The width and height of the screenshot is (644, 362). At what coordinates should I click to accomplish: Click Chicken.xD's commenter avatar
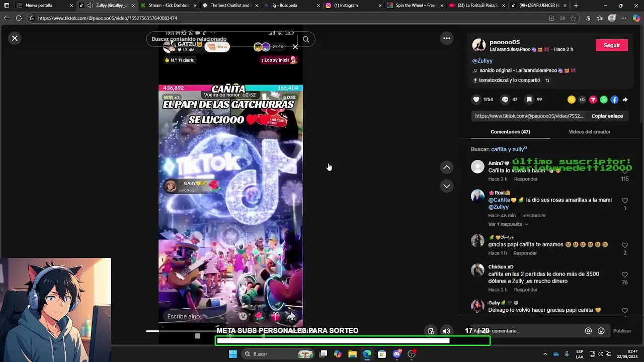(x=477, y=270)
